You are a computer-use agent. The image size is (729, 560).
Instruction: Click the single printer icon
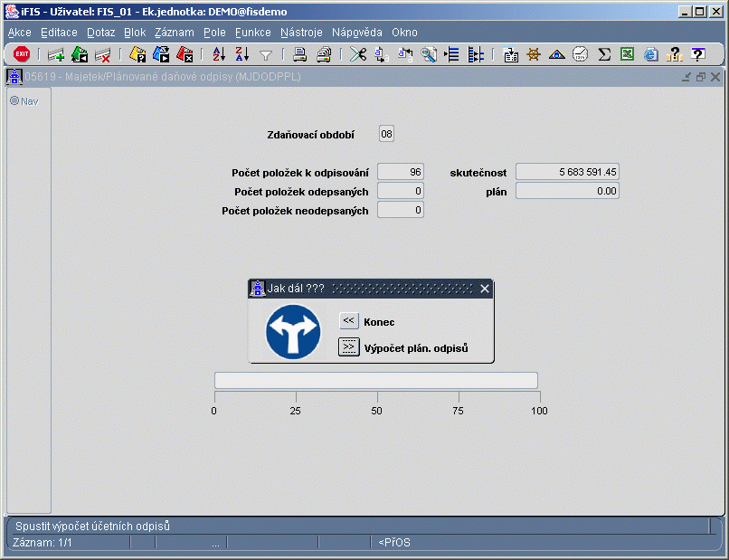pos(300,55)
